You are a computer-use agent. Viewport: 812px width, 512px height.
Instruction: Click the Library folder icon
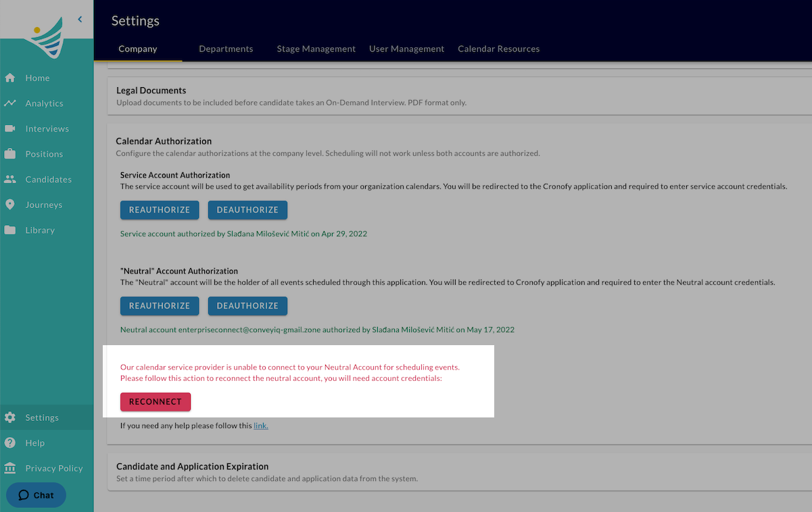[10, 230]
